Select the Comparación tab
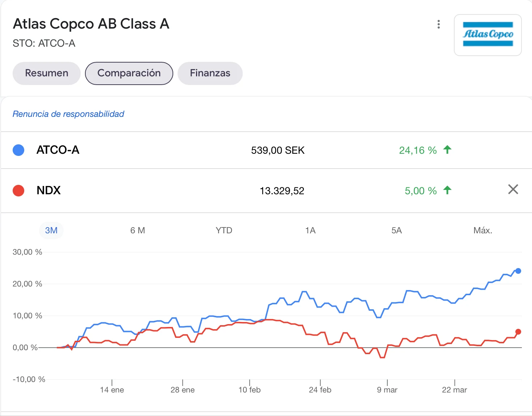Image resolution: width=532 pixels, height=416 pixels. click(x=129, y=73)
